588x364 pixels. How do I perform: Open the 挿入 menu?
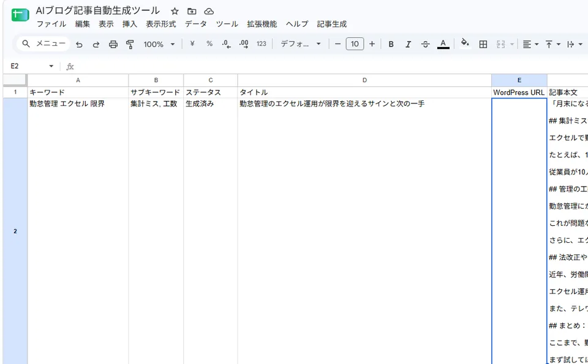click(130, 24)
